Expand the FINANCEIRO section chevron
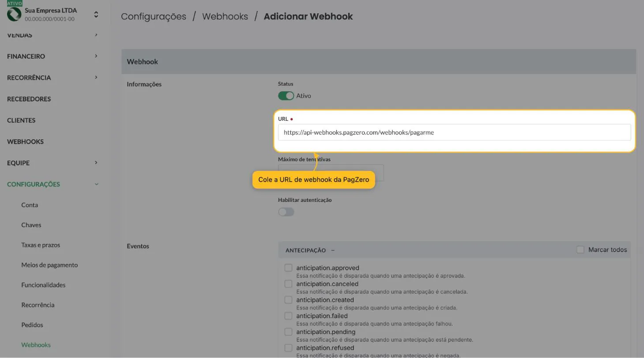 (96, 56)
